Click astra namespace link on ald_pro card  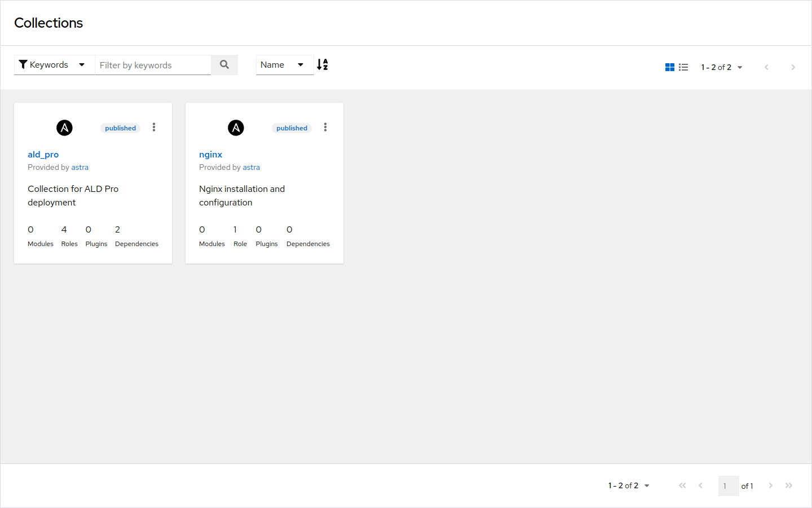tap(80, 168)
